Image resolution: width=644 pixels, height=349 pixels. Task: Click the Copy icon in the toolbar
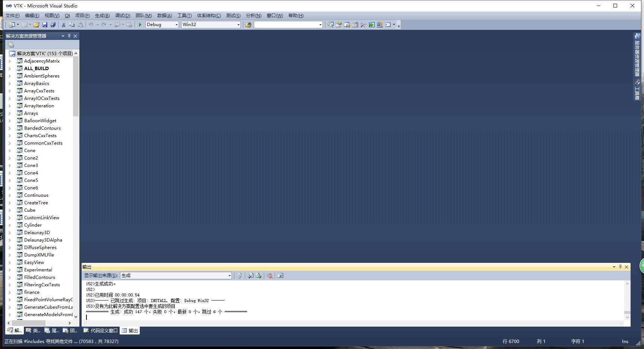(x=72, y=25)
